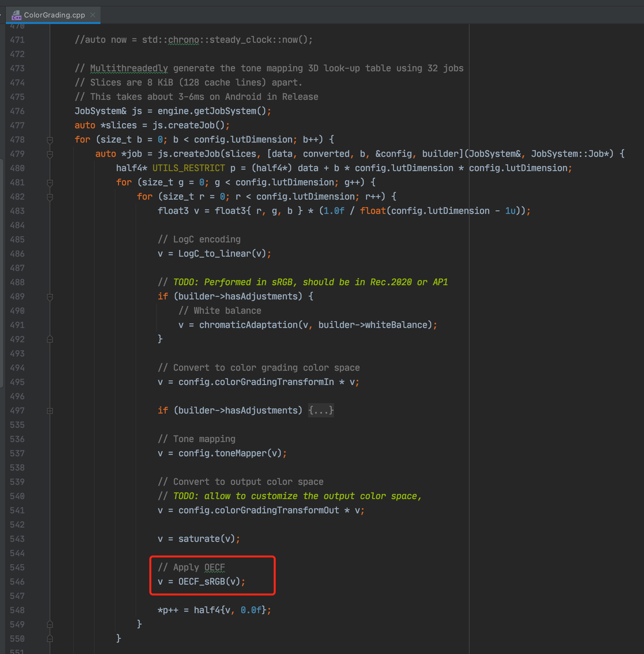Image resolution: width=644 pixels, height=654 pixels.
Task: Collapse the innermost for loop at line 482
Action: click(x=50, y=197)
